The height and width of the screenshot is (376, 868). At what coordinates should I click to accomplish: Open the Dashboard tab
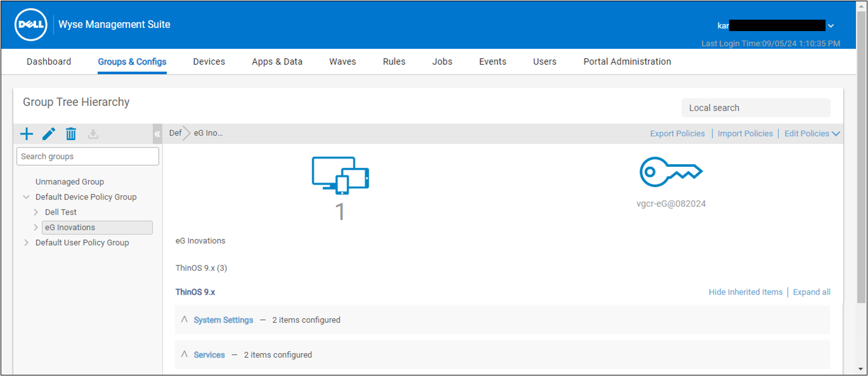(x=49, y=62)
